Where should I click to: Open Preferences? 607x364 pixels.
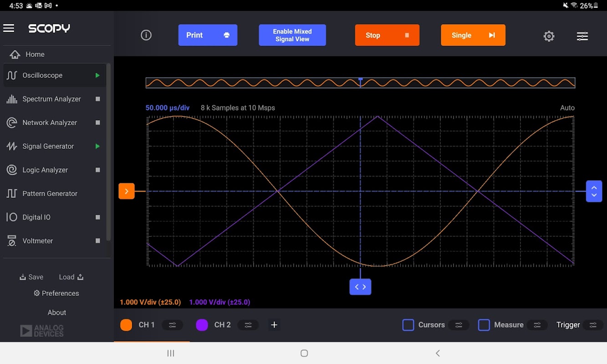click(x=56, y=293)
